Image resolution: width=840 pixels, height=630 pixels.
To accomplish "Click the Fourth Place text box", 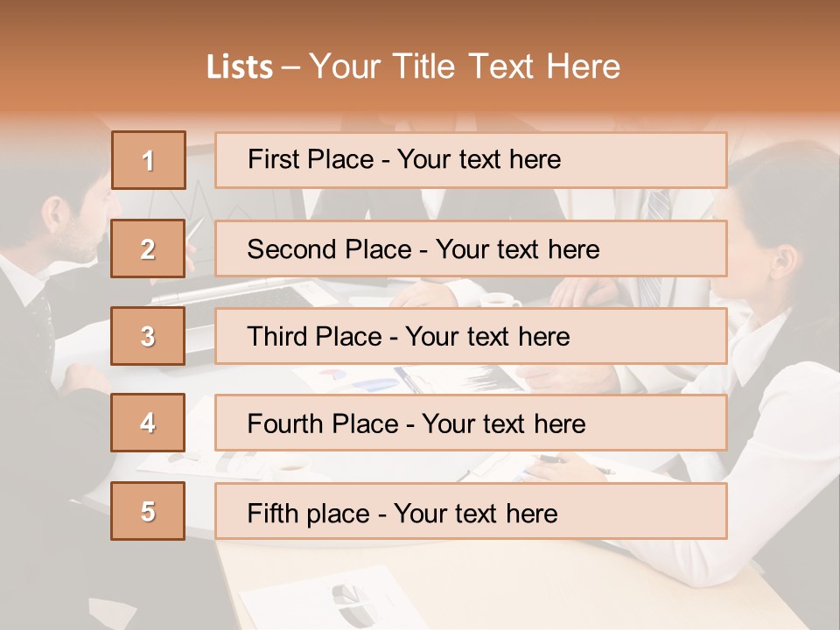I will (470, 423).
